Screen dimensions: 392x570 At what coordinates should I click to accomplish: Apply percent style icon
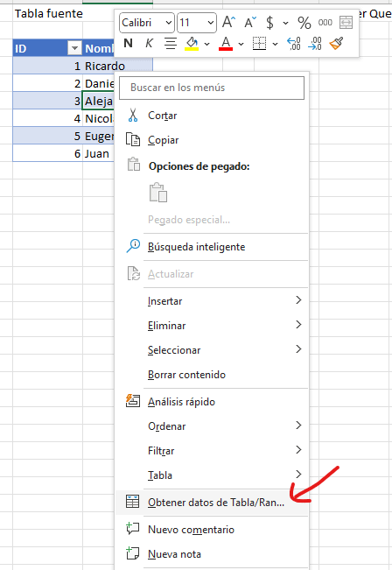pos(304,23)
